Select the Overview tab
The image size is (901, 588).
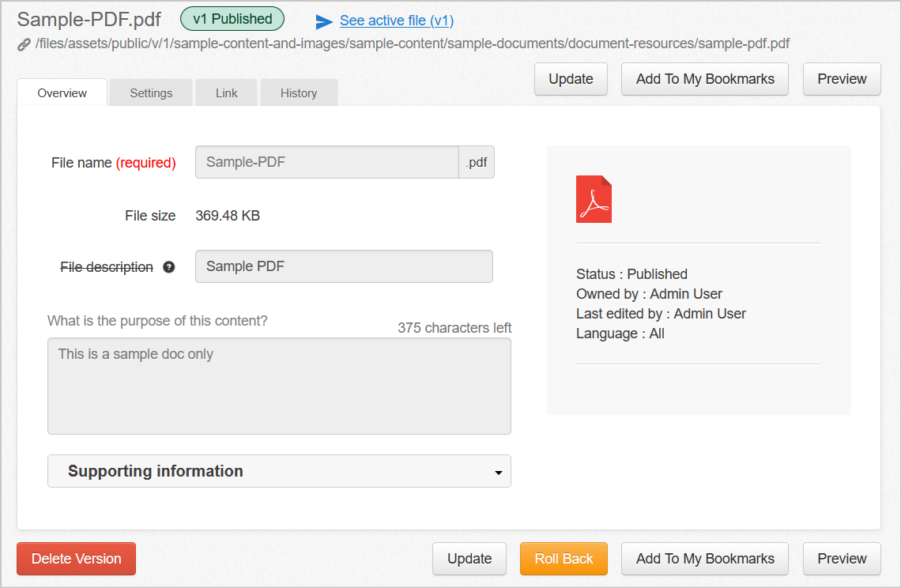[x=62, y=92]
